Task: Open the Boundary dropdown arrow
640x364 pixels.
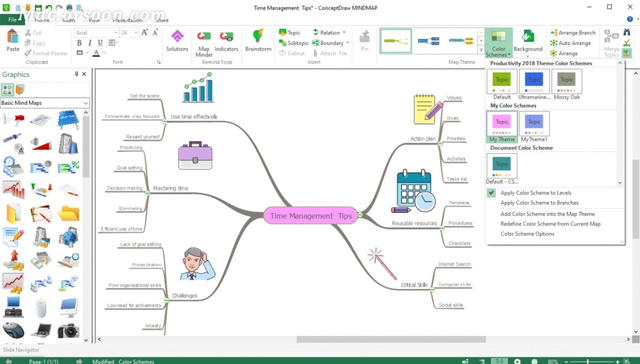Action: pyautogui.click(x=348, y=43)
